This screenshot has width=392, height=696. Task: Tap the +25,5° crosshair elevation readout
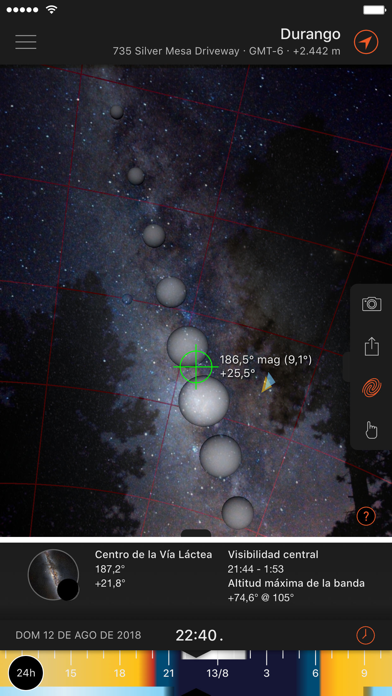point(238,373)
